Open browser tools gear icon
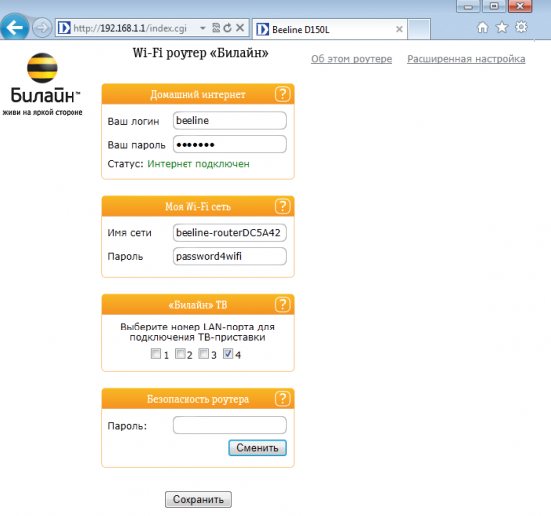The image size is (551, 516). pos(521,27)
